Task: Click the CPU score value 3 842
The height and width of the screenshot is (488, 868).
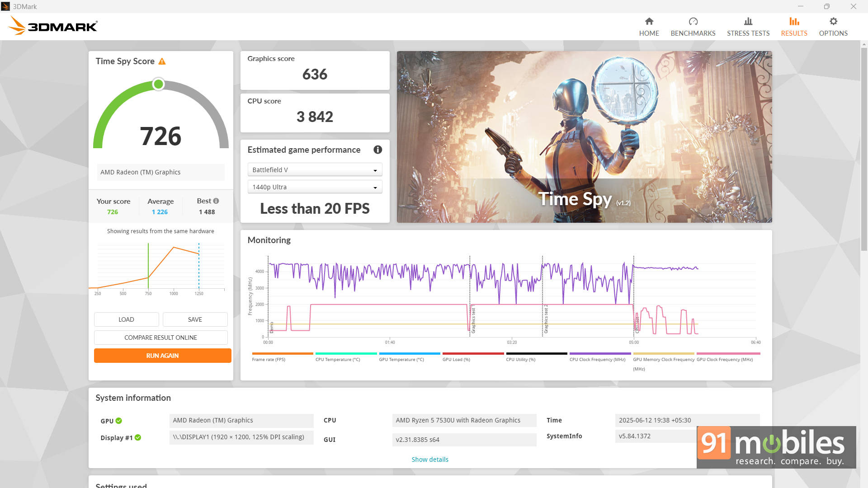Action: (315, 117)
